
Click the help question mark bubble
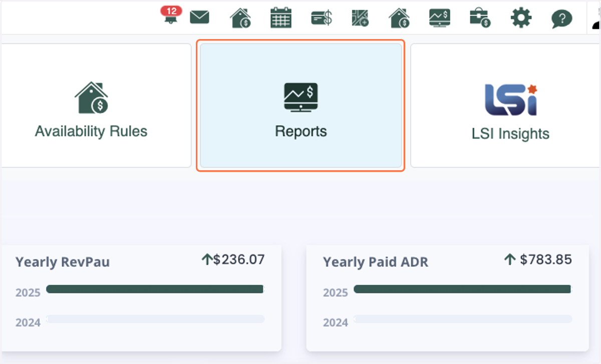pos(561,19)
